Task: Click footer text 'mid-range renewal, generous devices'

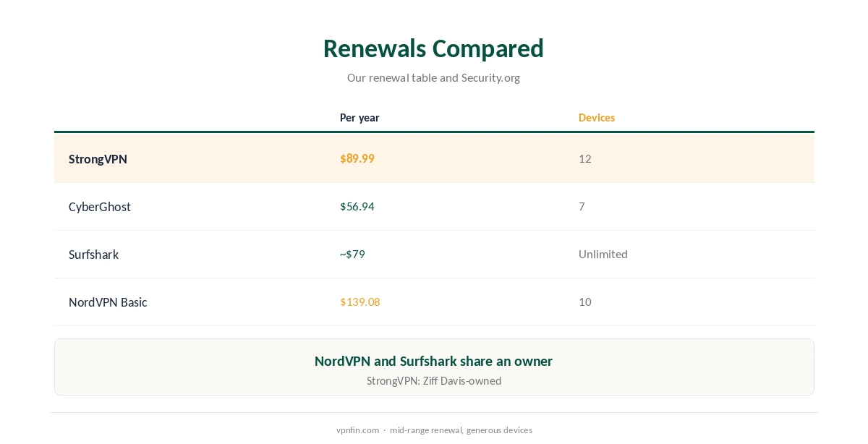Action: [461, 430]
